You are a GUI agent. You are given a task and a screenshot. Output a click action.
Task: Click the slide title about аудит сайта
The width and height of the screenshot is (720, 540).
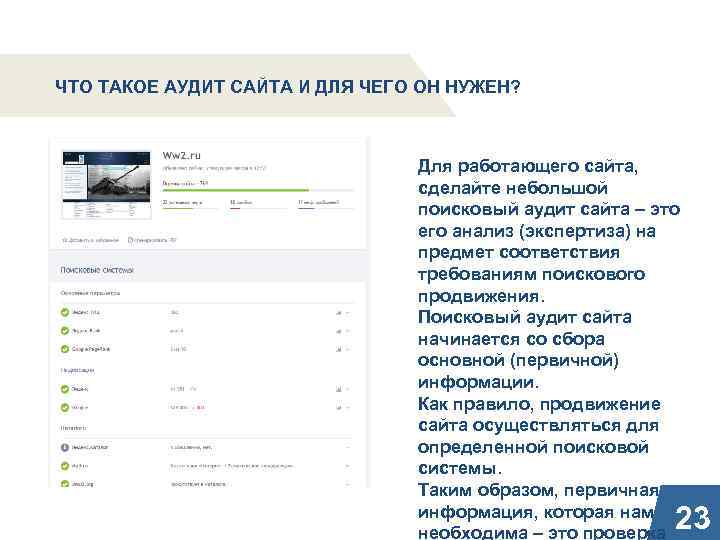287,87
